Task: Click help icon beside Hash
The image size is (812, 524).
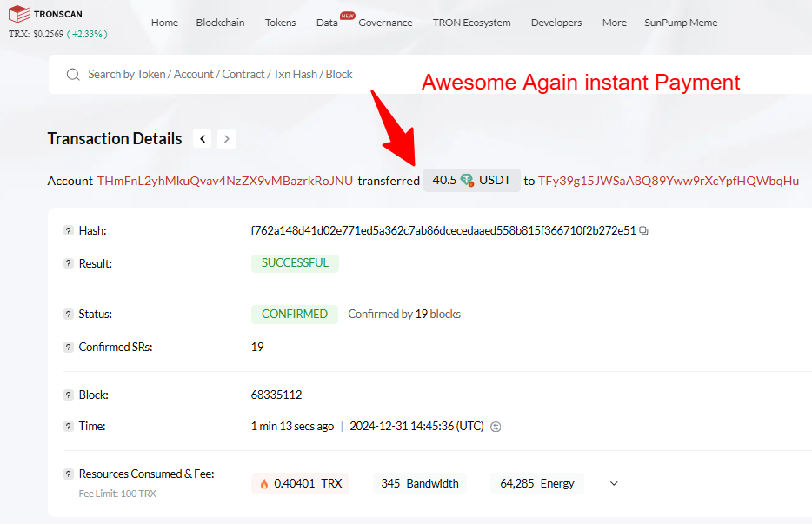Action: (x=69, y=231)
